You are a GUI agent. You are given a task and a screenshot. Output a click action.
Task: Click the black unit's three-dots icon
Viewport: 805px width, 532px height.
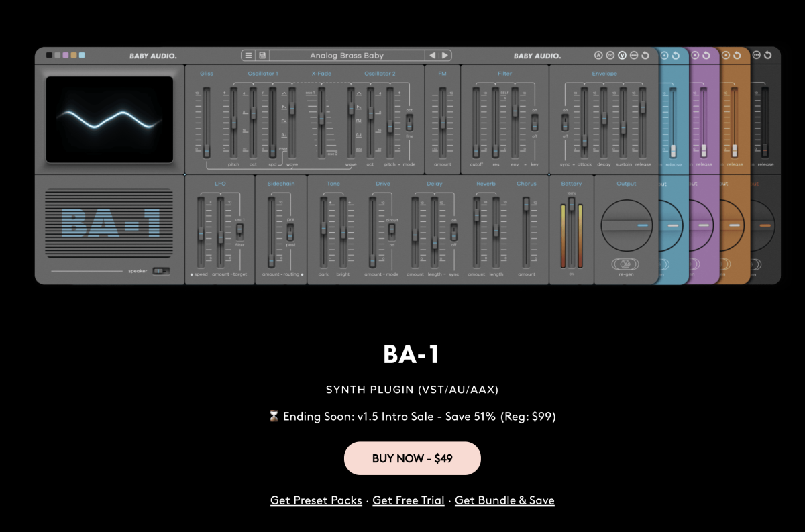pos(757,56)
